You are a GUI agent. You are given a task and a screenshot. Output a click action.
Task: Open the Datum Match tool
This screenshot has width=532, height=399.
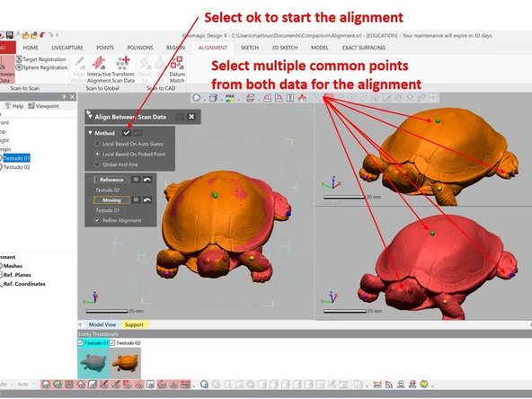(x=177, y=69)
